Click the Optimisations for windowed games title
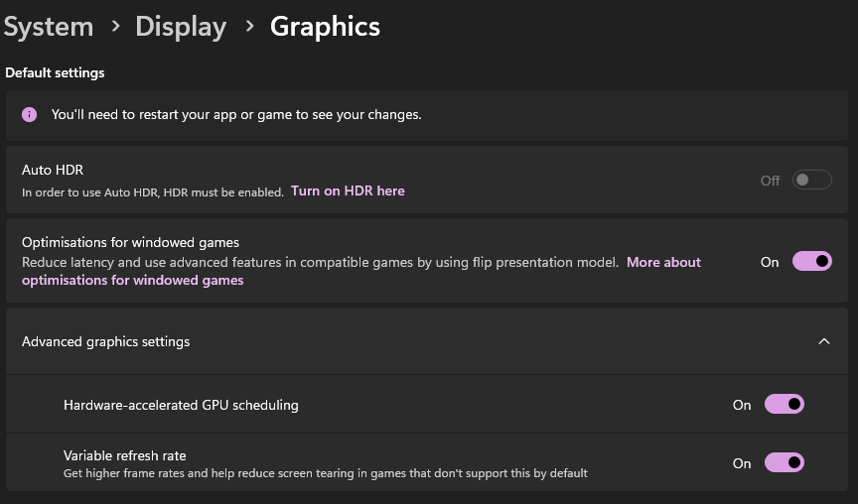Image resolution: width=858 pixels, height=504 pixels. tap(130, 242)
